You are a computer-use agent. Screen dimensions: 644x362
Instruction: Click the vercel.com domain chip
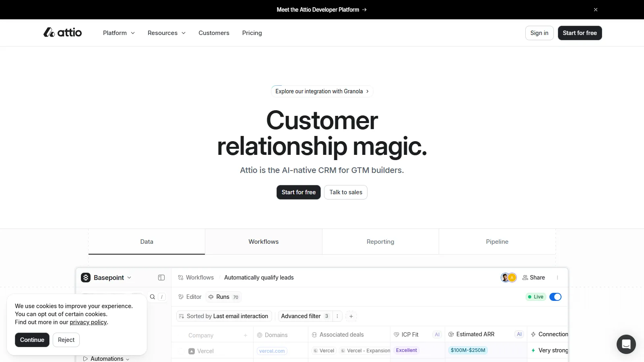272,351
